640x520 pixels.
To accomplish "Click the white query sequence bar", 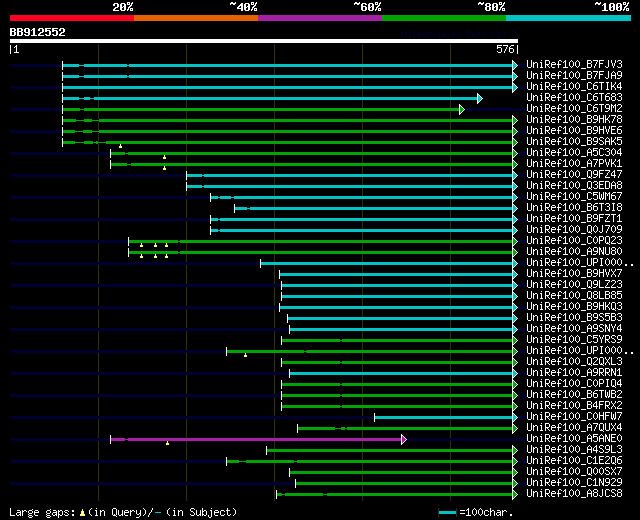I will (264, 41).
